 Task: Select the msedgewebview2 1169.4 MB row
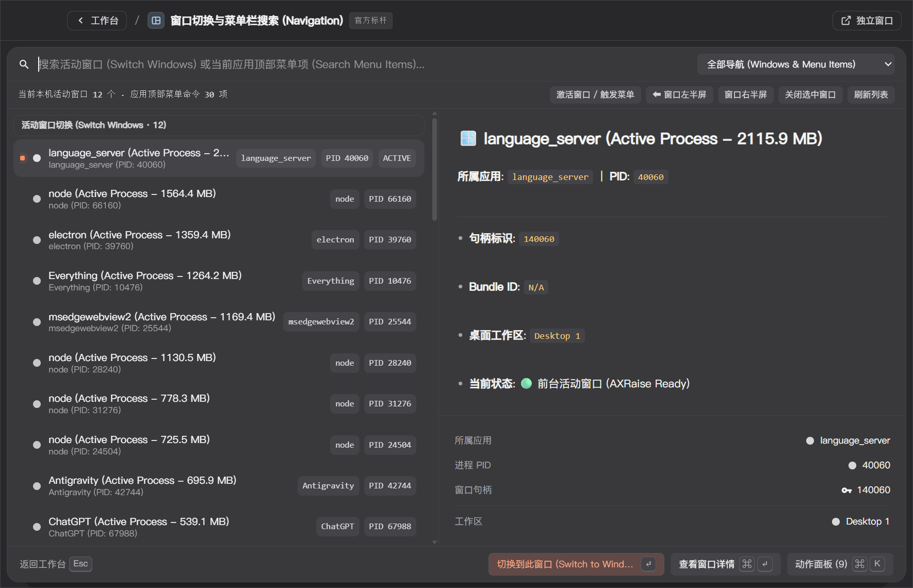pos(219,322)
